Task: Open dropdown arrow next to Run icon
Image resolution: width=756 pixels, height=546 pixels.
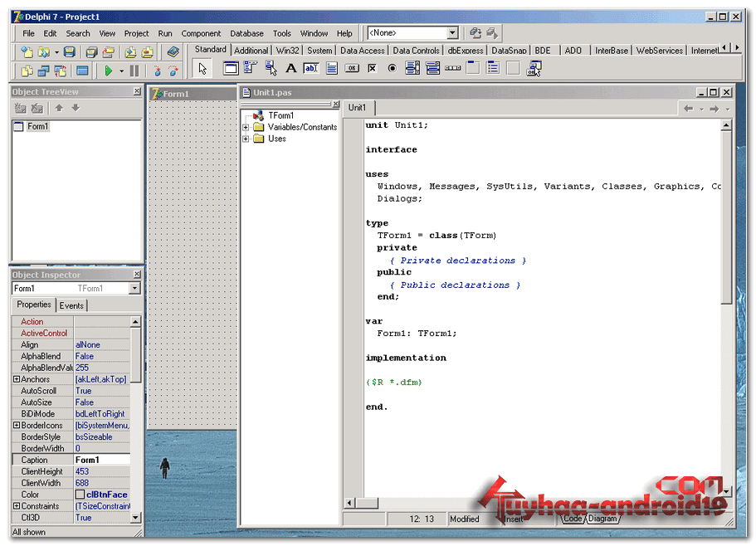Action: [x=121, y=71]
